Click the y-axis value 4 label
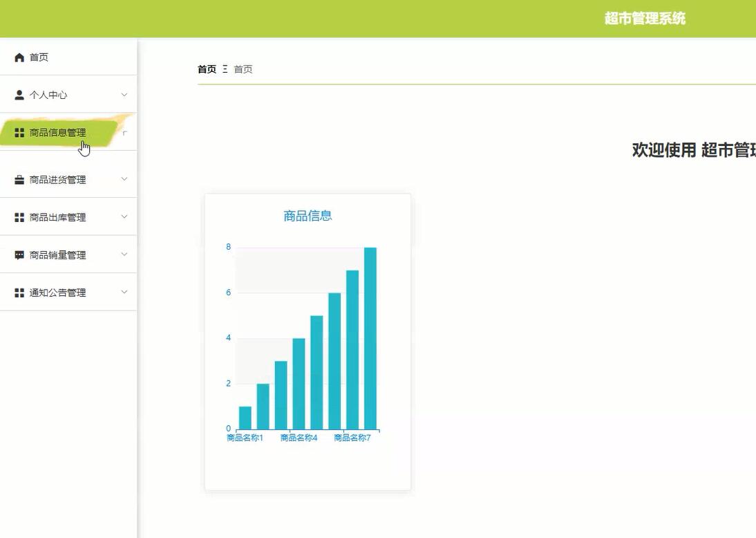This screenshot has width=756, height=538. point(229,337)
